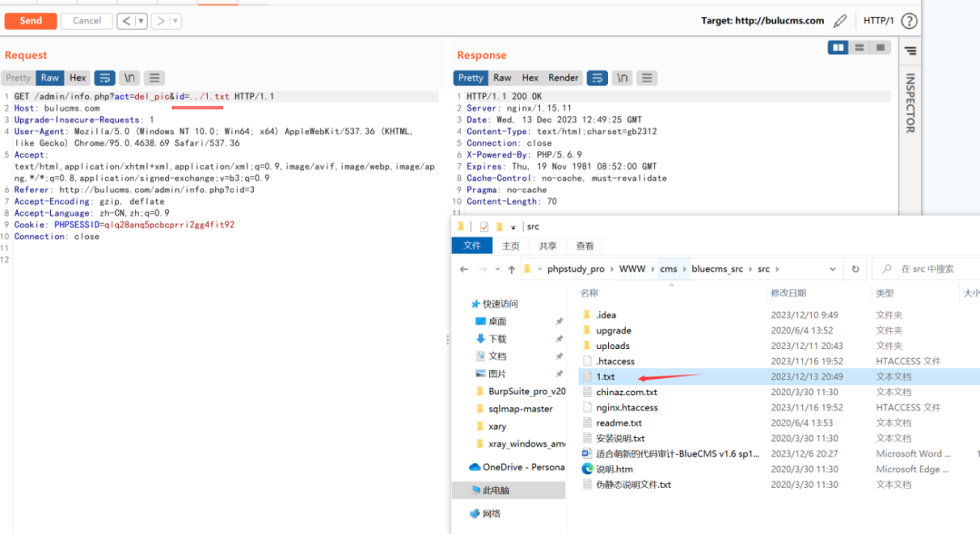980x534 pixels.
Task: Select top-bottom layout view
Action: coord(859,47)
